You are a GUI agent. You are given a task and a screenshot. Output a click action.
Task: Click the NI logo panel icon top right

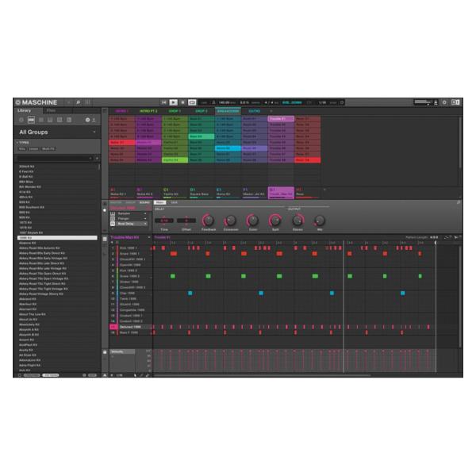tap(455, 102)
